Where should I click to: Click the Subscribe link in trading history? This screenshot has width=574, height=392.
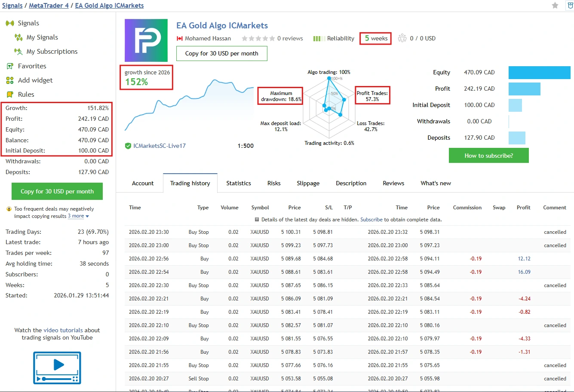371,220
